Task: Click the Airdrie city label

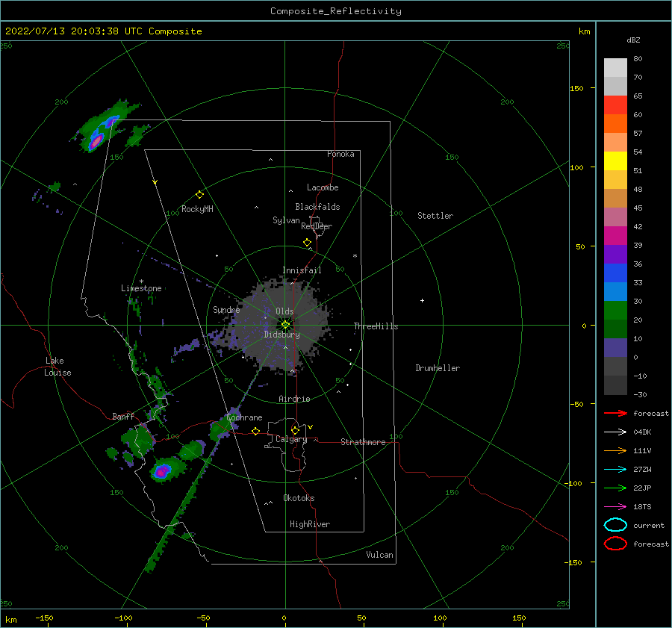Action: pyautogui.click(x=294, y=399)
